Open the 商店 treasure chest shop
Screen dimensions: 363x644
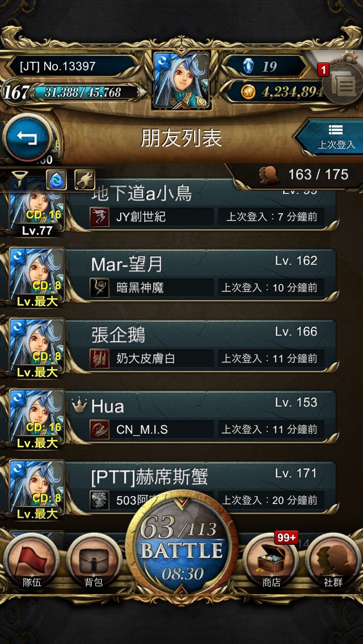(x=271, y=561)
